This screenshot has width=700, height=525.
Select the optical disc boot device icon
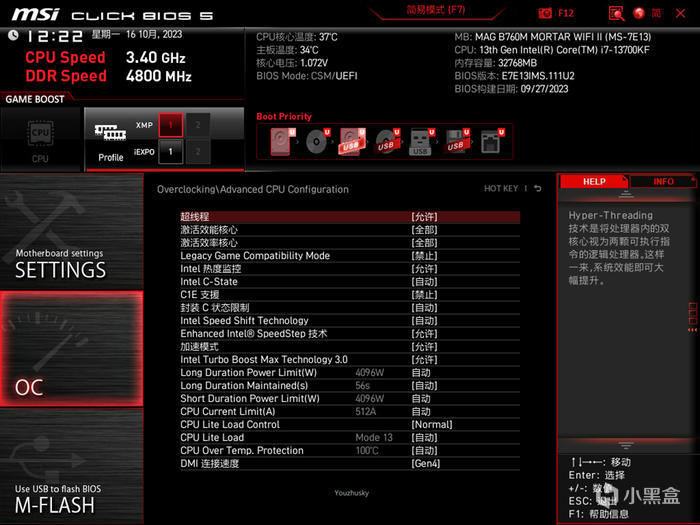click(318, 142)
